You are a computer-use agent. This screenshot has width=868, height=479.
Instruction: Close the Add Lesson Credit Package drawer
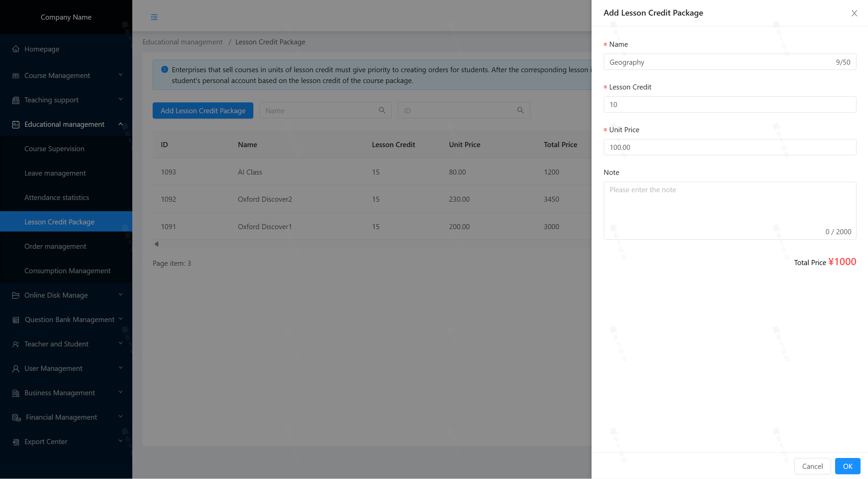pyautogui.click(x=854, y=13)
